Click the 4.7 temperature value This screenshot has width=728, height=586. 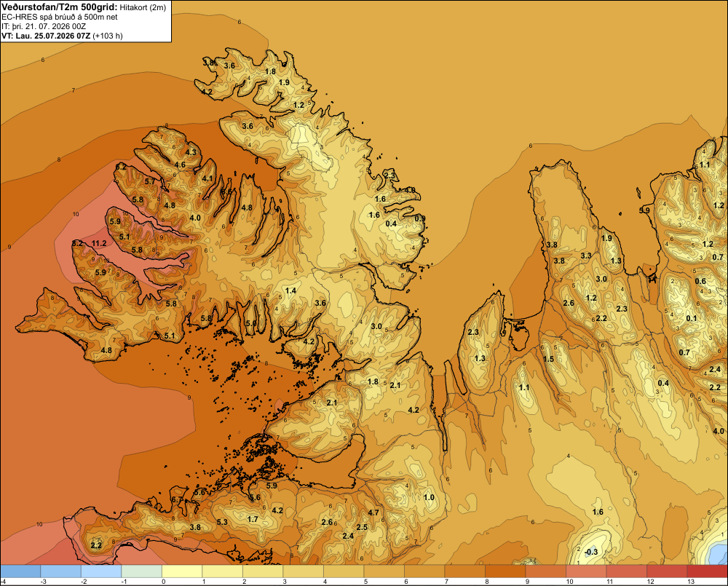click(x=373, y=512)
